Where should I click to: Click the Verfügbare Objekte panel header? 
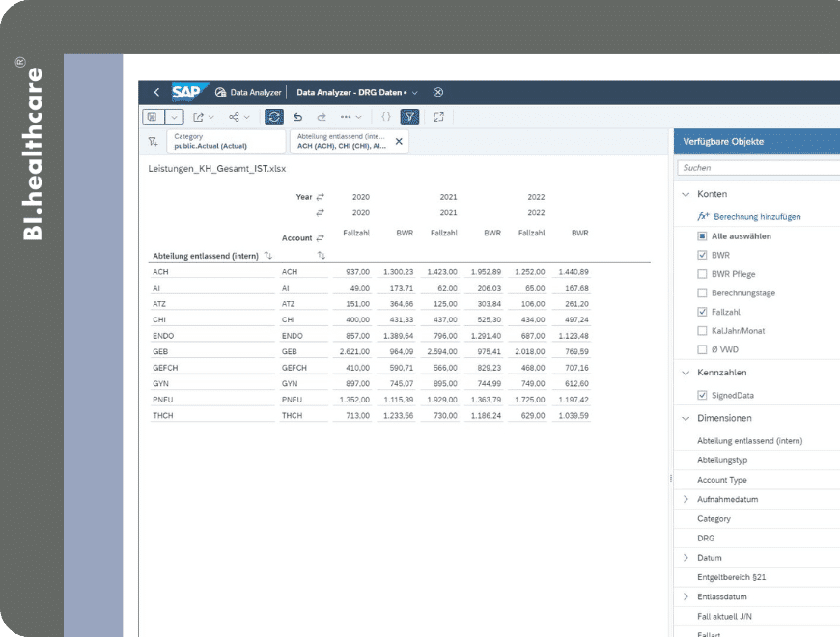(757, 141)
